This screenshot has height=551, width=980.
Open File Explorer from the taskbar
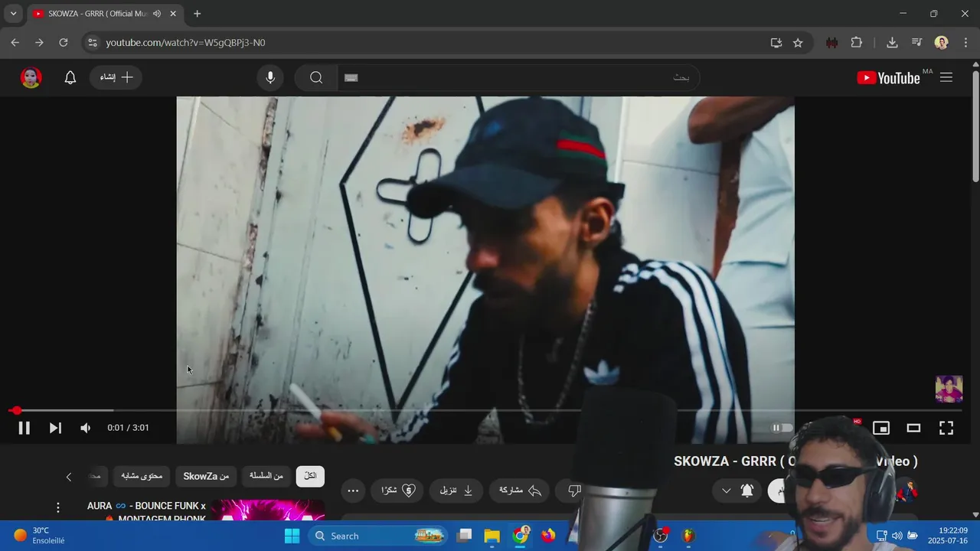(492, 536)
